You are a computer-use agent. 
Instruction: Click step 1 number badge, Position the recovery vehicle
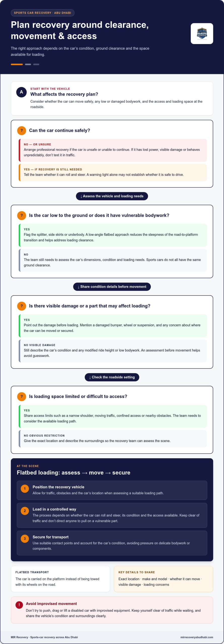pos(25,489)
